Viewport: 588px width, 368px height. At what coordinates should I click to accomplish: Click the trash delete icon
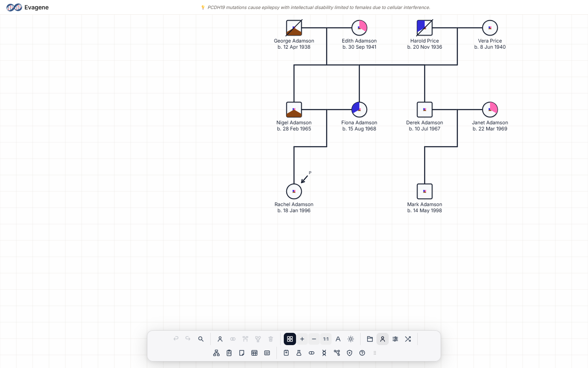(x=271, y=339)
